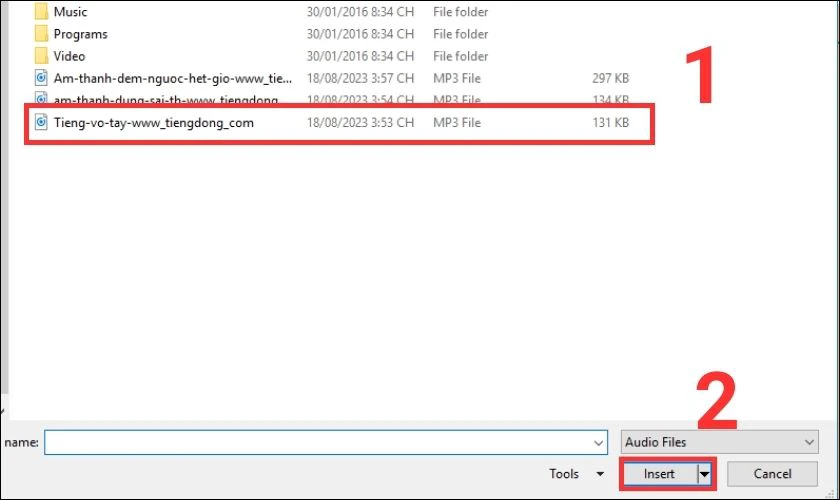Click the Music folder icon
Screen dimensions: 840x500
coord(41,11)
